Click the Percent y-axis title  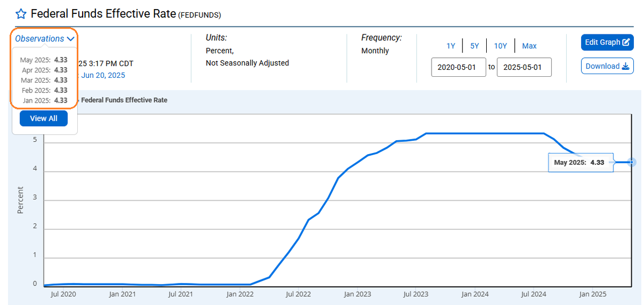[x=20, y=200]
